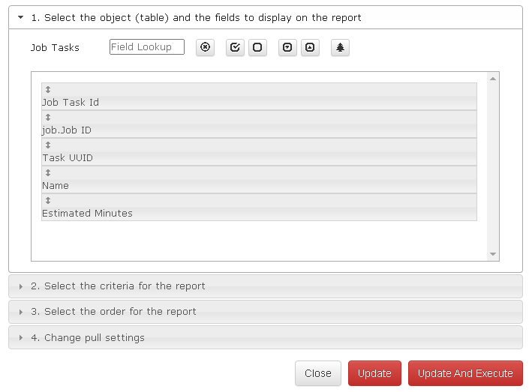This screenshot has width=532, height=392.
Task: Click the empty square uncheck-all icon
Action: point(257,47)
